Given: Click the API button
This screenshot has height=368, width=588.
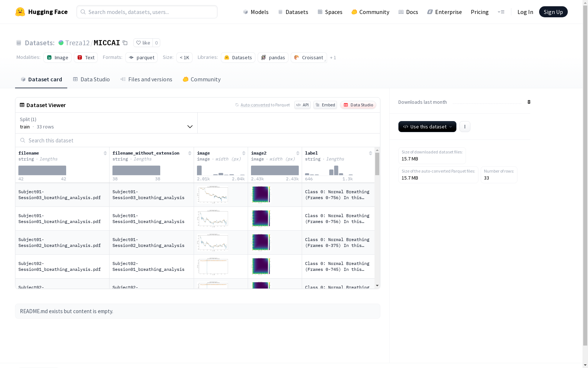Looking at the screenshot, I should 302,105.
